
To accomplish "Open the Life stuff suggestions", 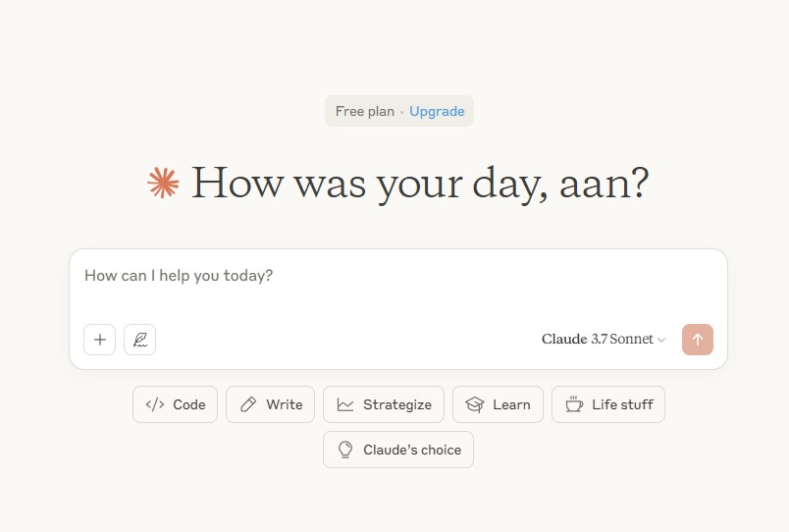I will pyautogui.click(x=608, y=404).
